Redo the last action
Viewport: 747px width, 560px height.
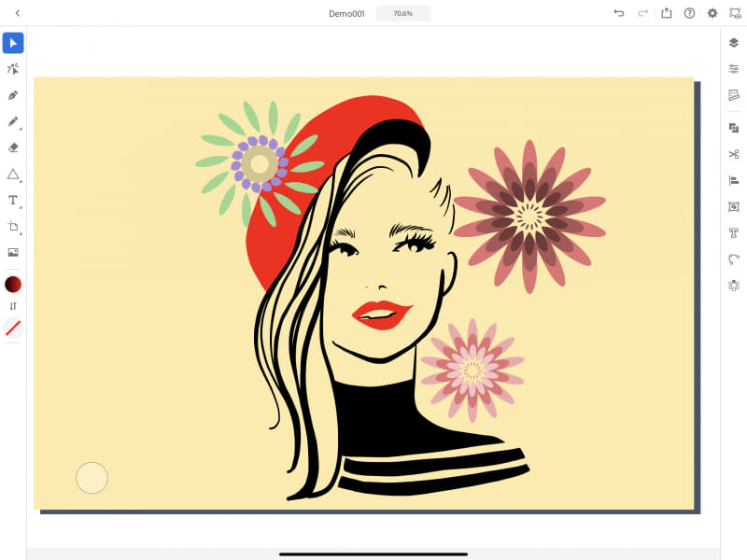[x=642, y=13]
